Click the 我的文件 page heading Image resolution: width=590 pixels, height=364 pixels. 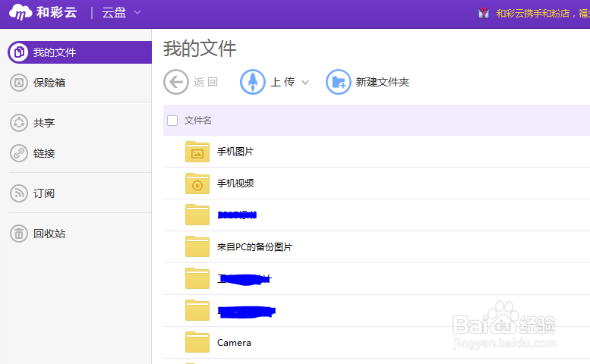(200, 49)
